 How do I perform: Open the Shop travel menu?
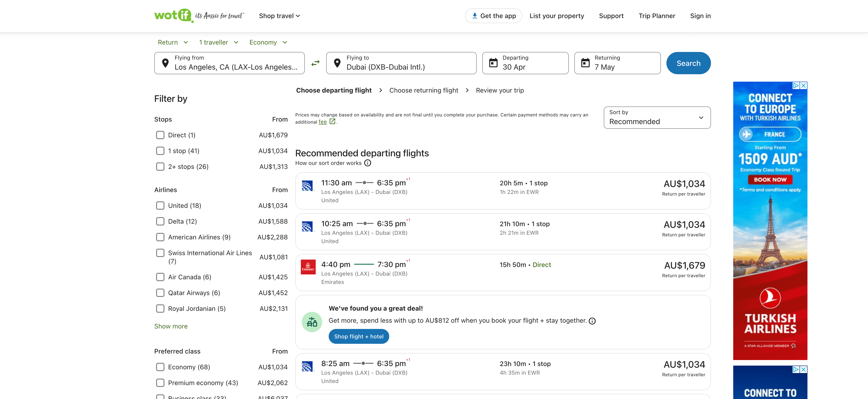279,16
